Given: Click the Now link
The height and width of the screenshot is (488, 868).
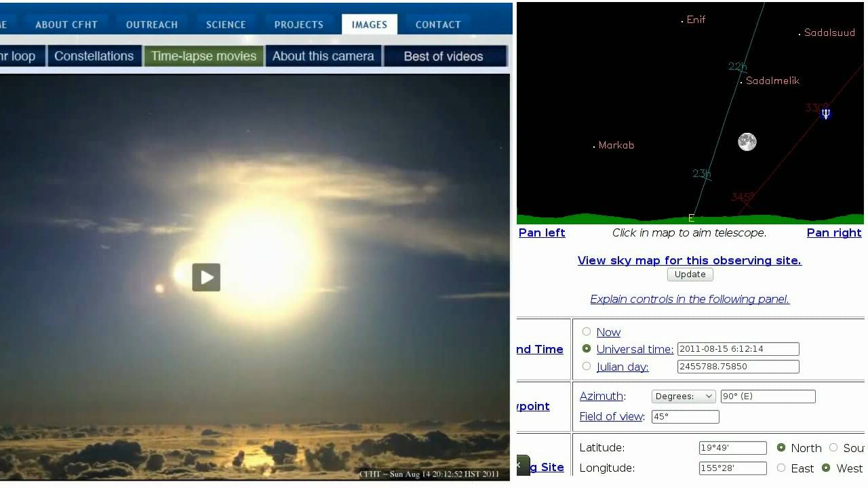Looking at the screenshot, I should [x=608, y=332].
